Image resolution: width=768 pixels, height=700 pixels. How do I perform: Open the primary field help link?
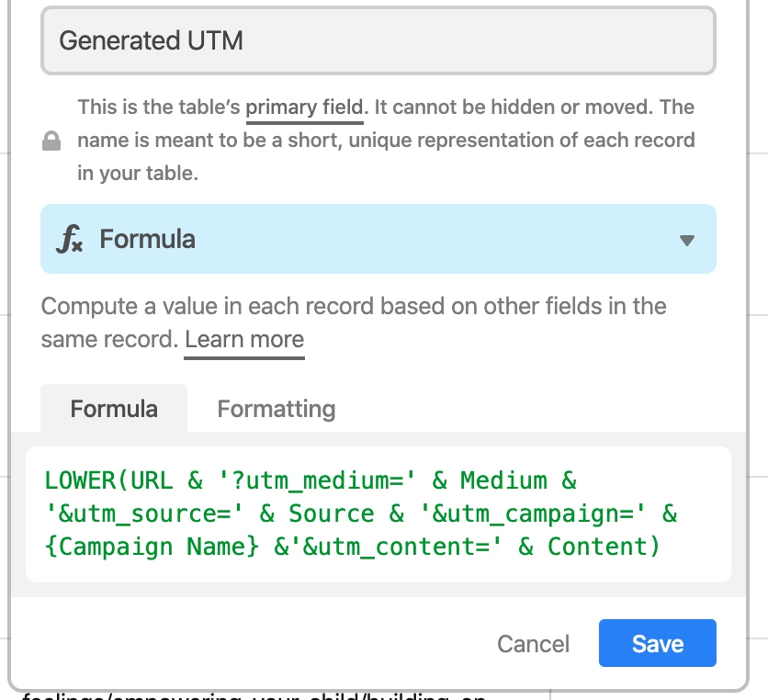click(x=304, y=107)
